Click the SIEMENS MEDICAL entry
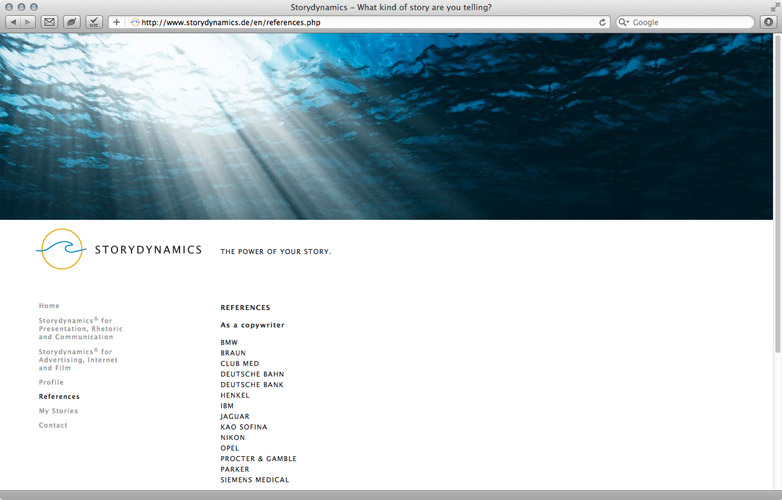The width and height of the screenshot is (782, 500). (255, 480)
